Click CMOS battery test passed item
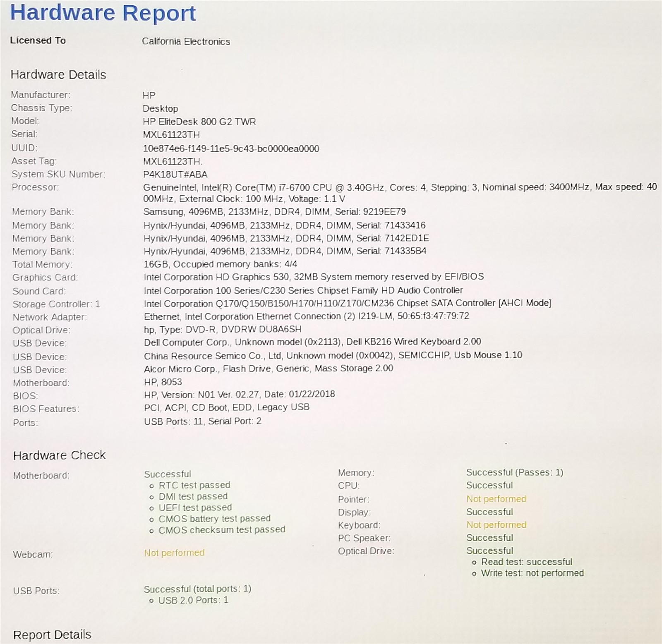Screen dimensions: 662x644 tap(215, 519)
